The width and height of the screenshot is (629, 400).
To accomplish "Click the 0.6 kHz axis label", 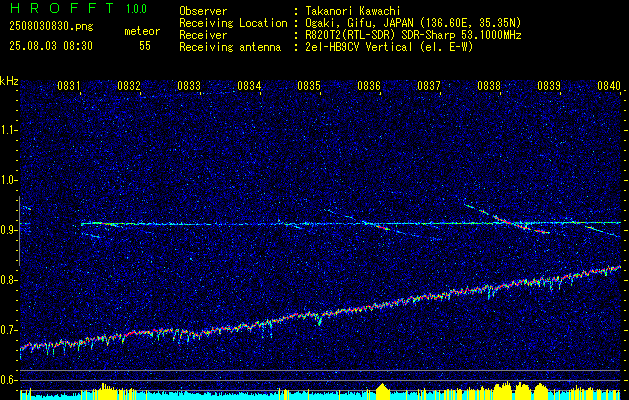I will 8,380.
